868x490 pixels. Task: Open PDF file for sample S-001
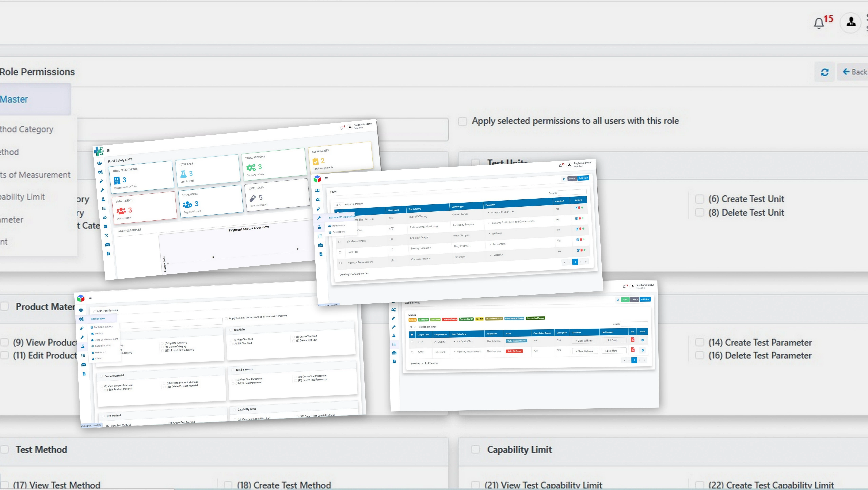coord(633,340)
